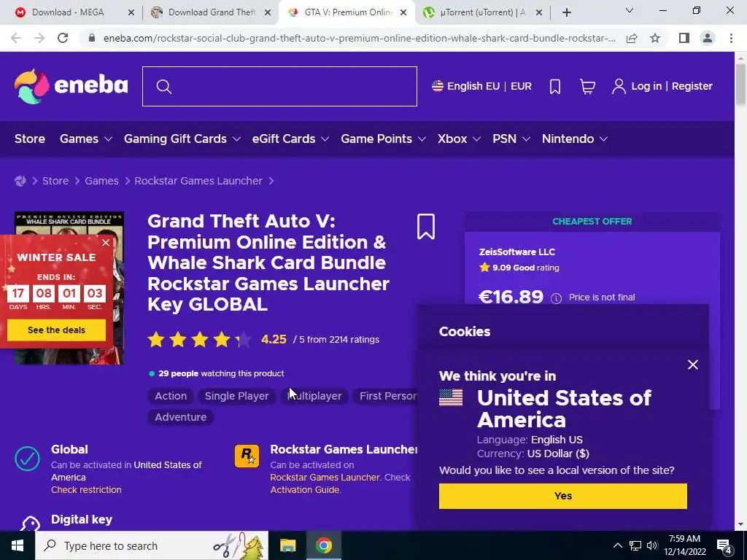
Task: Click the Chrome taskbar icon
Action: 323,545
